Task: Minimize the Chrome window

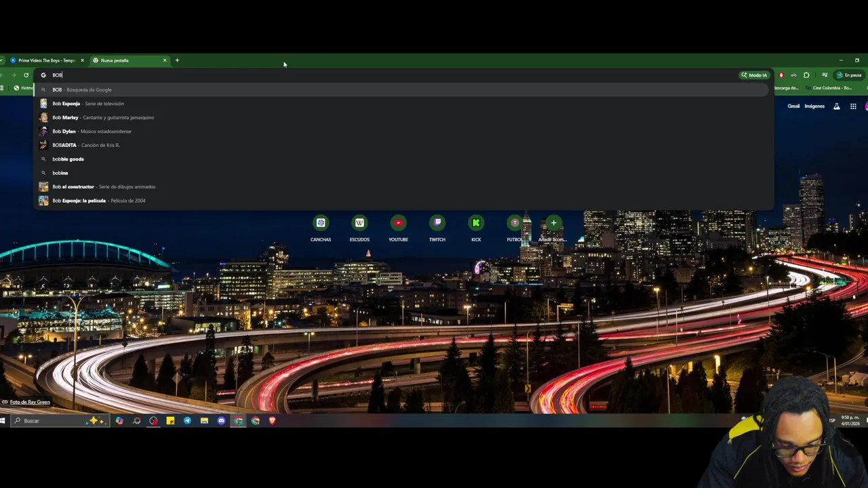Action: tap(841, 60)
